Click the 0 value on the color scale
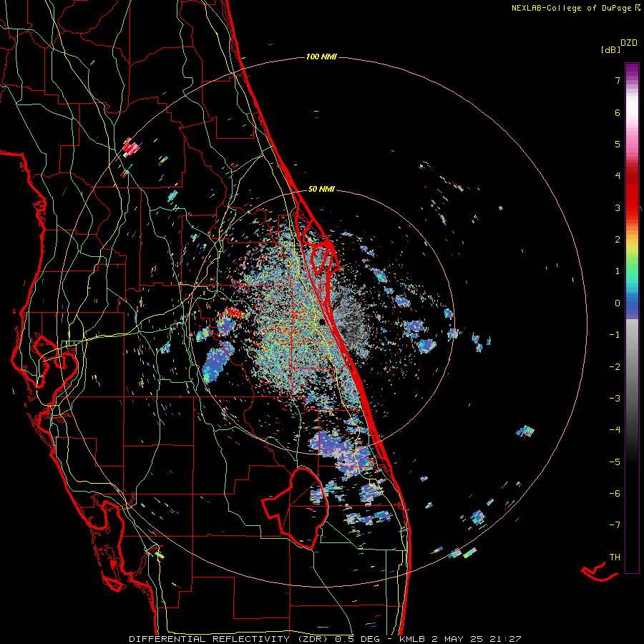Image resolution: width=644 pixels, height=644 pixels. click(618, 303)
